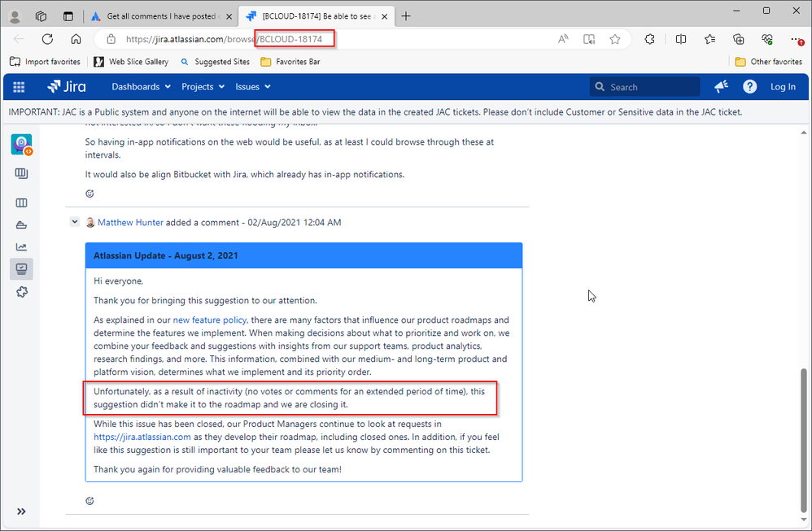Add page to favorites star

(615, 39)
